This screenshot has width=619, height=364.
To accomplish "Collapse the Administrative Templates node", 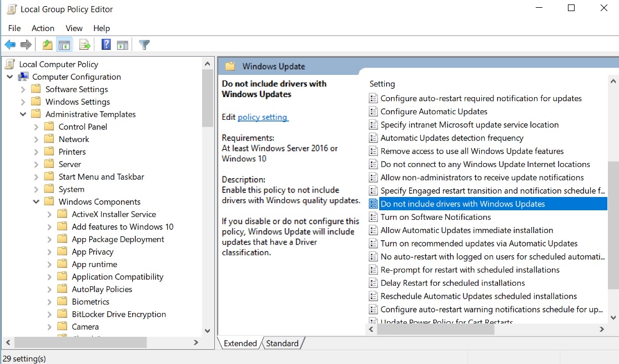I will 23,114.
